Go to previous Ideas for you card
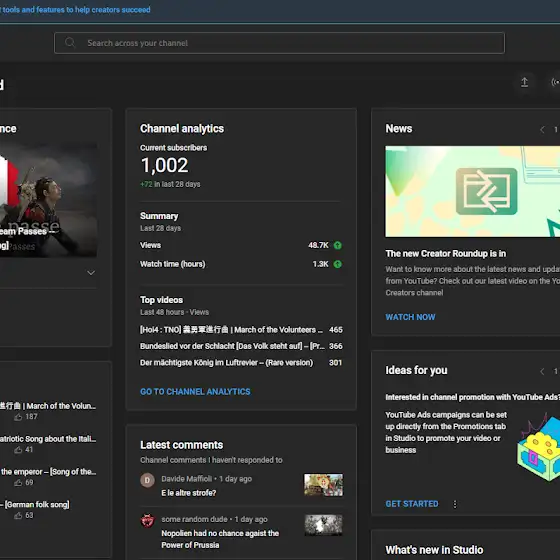Image resolution: width=560 pixels, height=560 pixels. coord(542,371)
